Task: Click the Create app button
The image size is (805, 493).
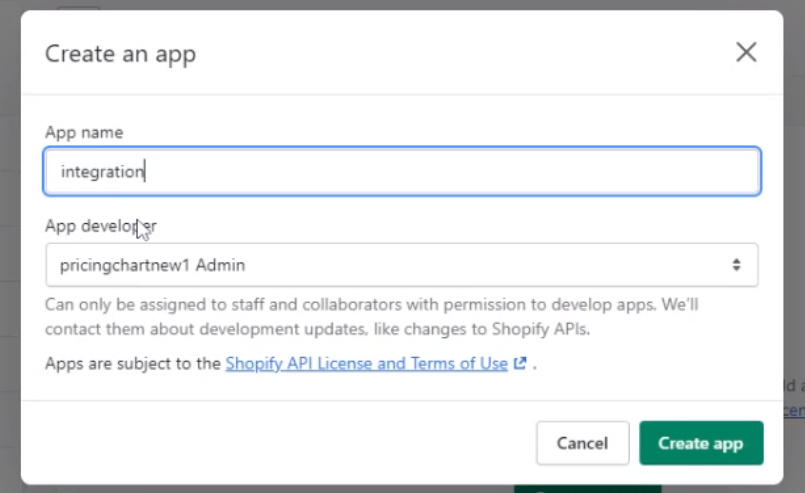Action: point(701,443)
